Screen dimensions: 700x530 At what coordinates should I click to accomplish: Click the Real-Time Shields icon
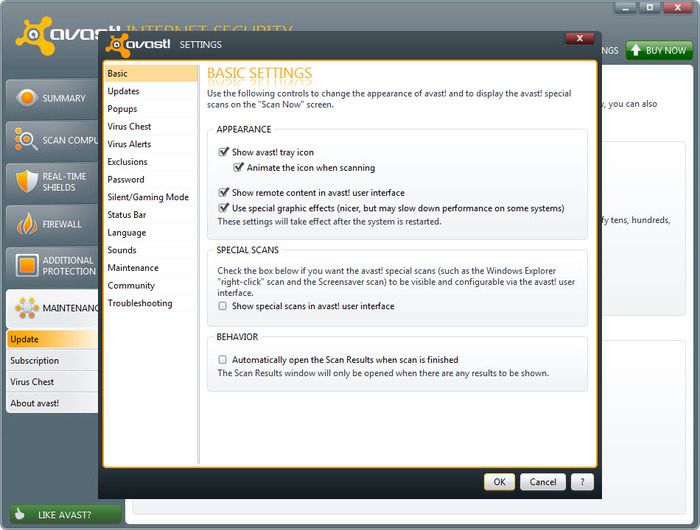click(27, 181)
